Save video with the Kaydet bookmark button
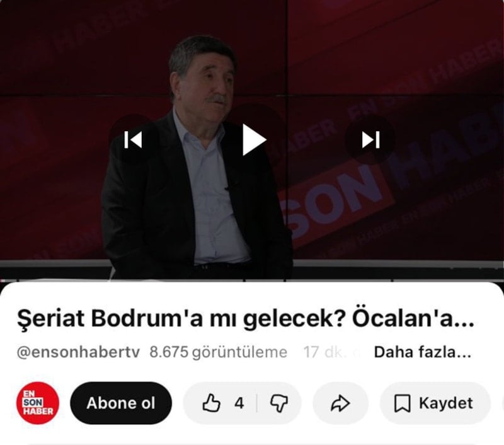 coord(435,403)
